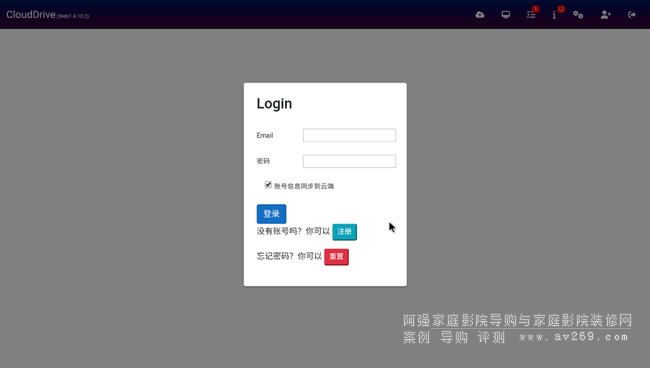
Task: Click the teal 注册 register button
Action: (x=344, y=232)
